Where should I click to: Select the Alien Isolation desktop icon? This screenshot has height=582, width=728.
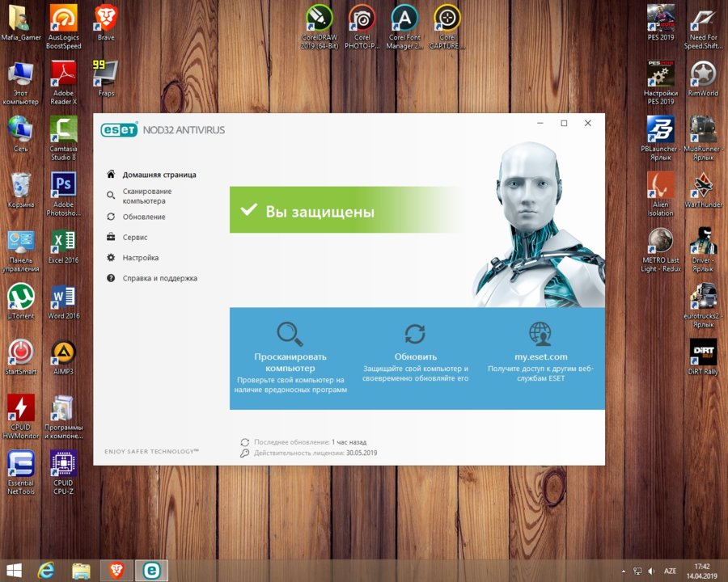coord(661,194)
